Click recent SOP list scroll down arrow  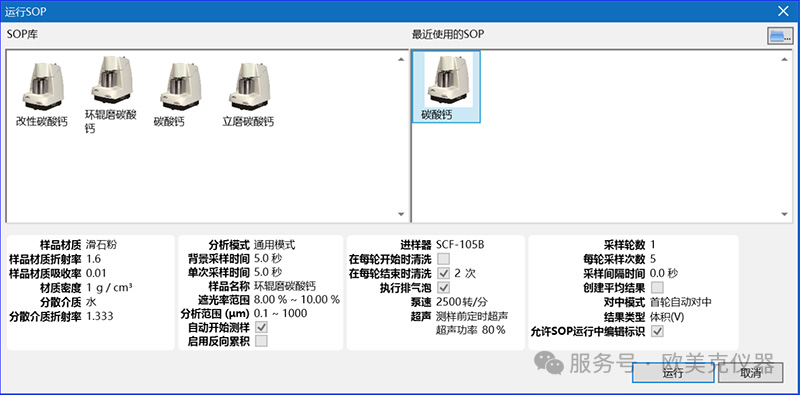[x=785, y=214]
